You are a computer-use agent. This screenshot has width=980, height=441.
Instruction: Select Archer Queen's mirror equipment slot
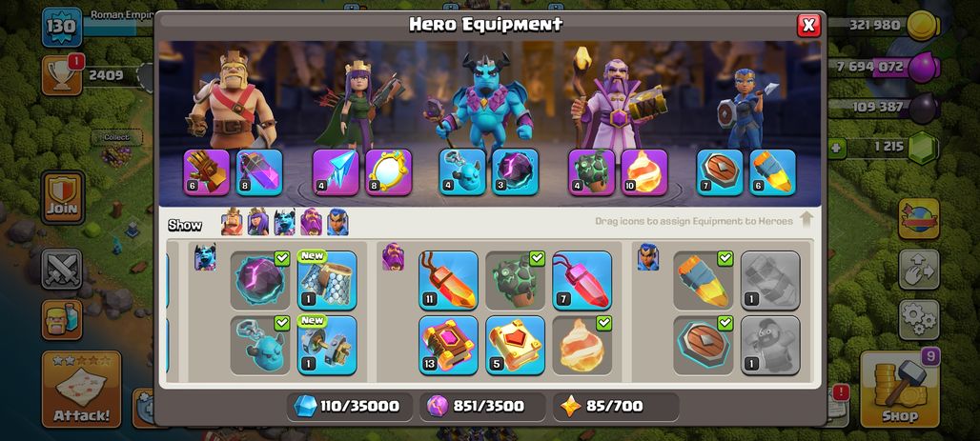click(389, 172)
